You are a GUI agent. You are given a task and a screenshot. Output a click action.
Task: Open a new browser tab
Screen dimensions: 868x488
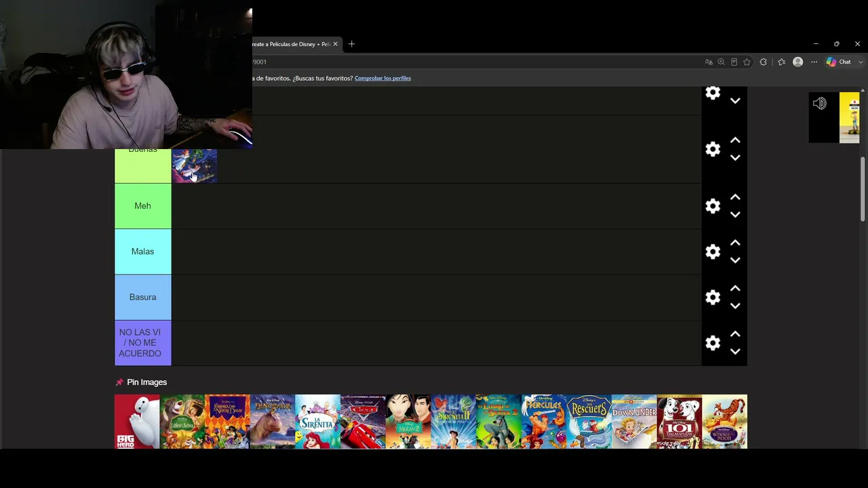pyautogui.click(x=351, y=44)
